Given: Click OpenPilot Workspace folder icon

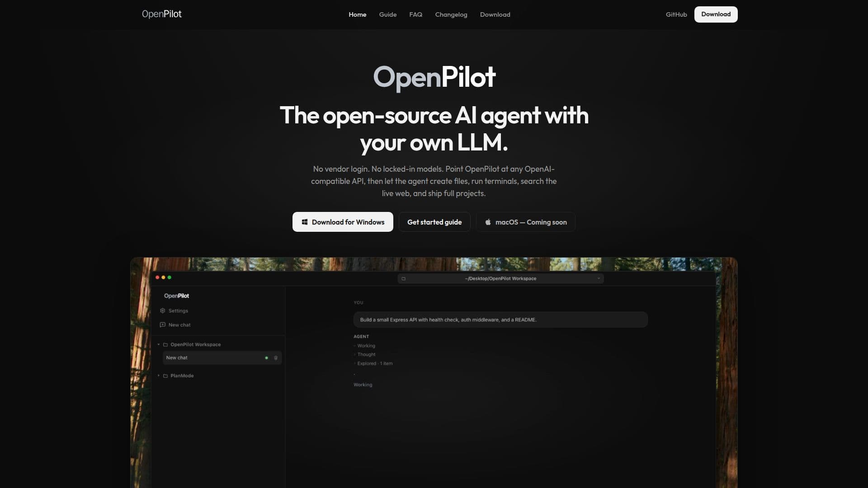Looking at the screenshot, I should tap(165, 344).
